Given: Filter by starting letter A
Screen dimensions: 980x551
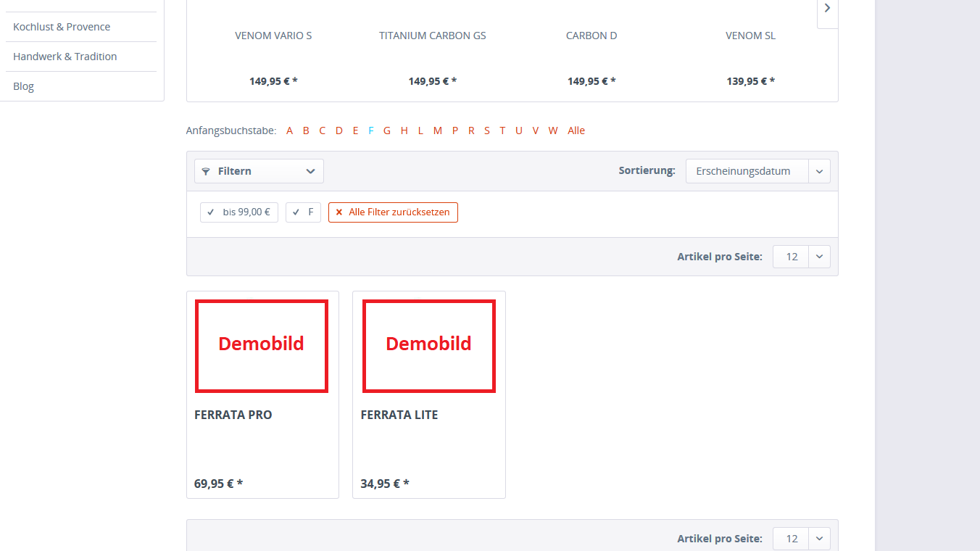Looking at the screenshot, I should click(290, 130).
